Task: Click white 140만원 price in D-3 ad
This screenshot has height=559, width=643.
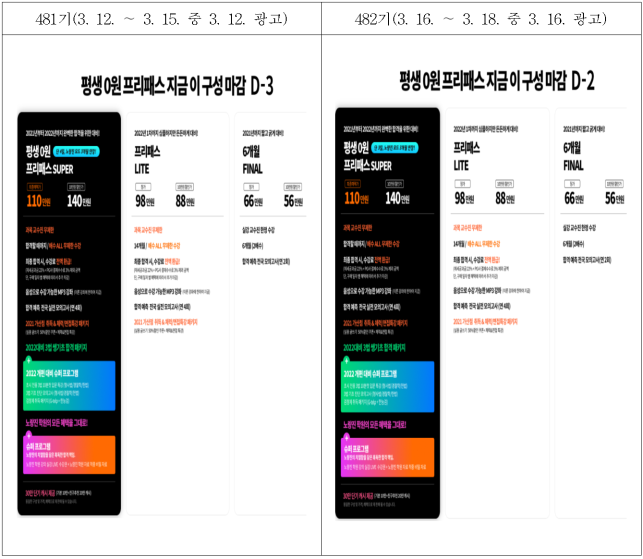Action: point(79,201)
